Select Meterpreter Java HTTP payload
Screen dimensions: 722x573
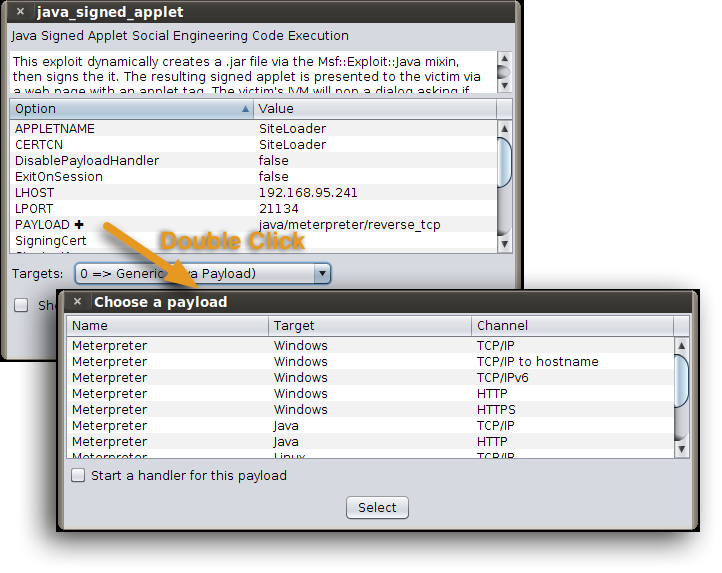coord(370,442)
